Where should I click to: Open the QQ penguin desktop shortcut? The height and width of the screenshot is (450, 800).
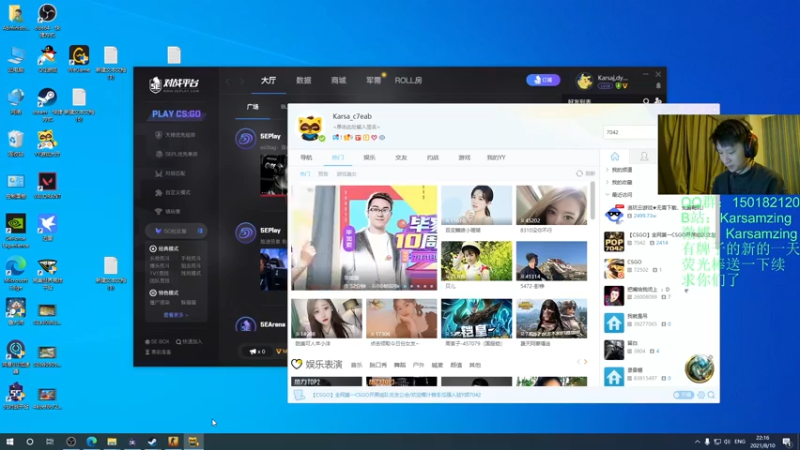(47, 55)
